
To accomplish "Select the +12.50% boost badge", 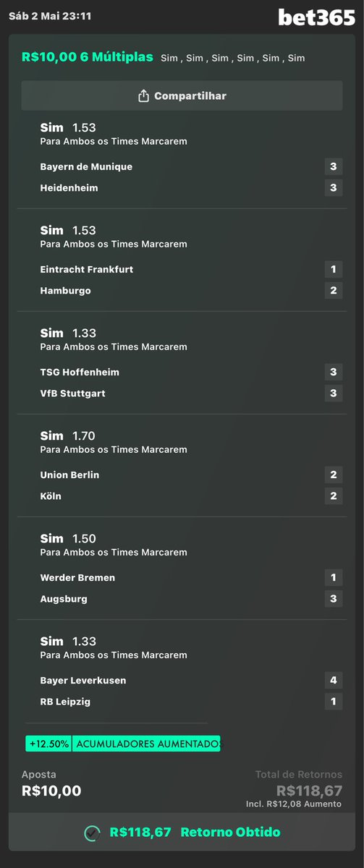I will 48,744.
